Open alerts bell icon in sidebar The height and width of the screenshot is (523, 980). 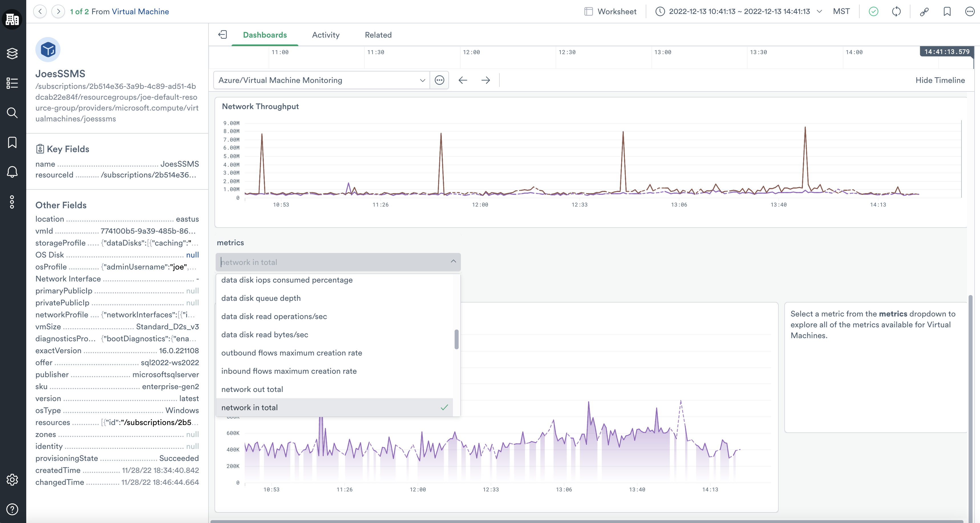pyautogui.click(x=12, y=172)
